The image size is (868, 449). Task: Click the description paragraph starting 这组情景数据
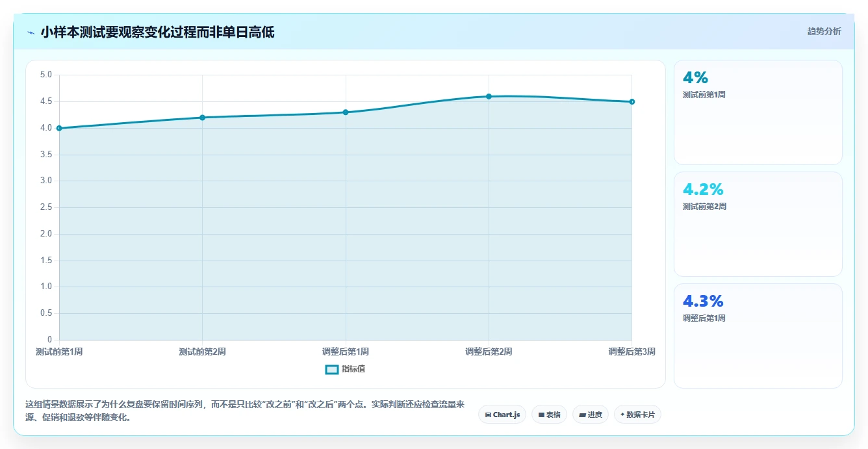tap(246, 411)
